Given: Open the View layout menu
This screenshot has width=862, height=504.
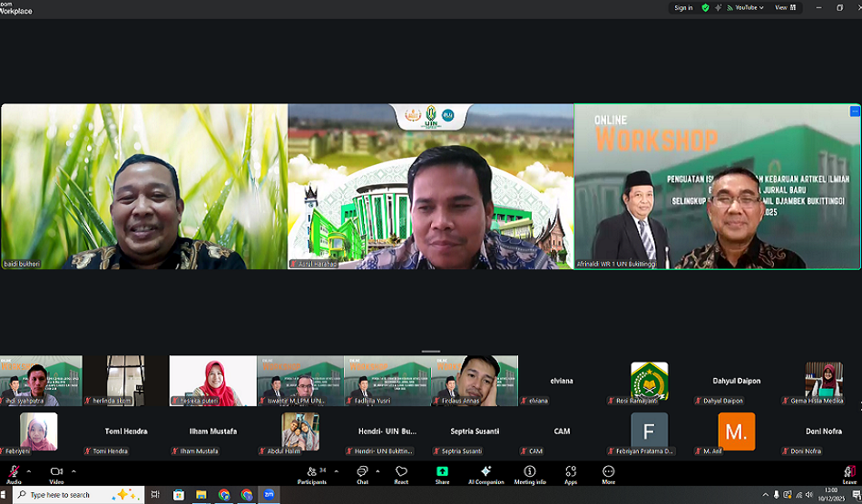Looking at the screenshot, I should click(x=785, y=7).
